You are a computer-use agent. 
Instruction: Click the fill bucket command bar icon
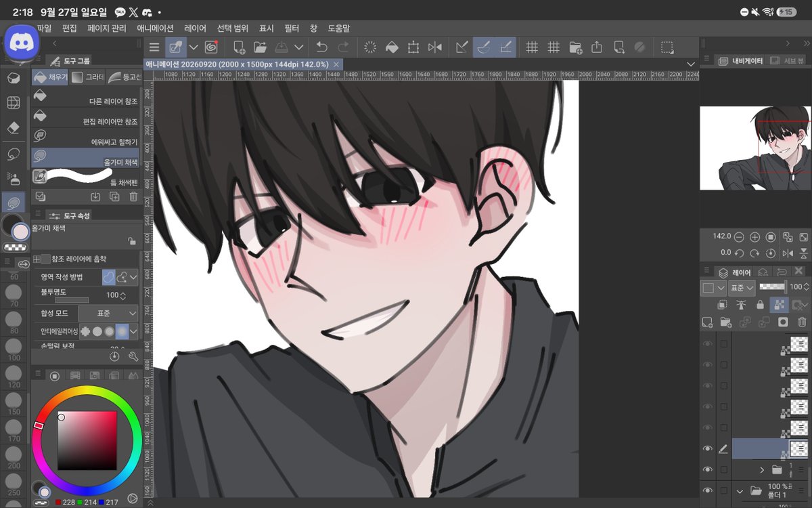pos(391,47)
